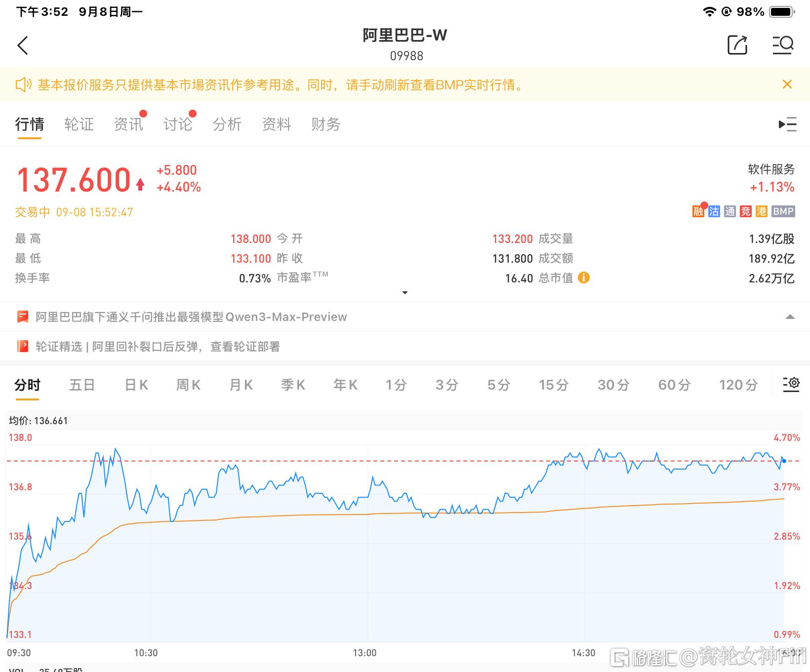Image resolution: width=810 pixels, height=672 pixels.
Task: Open the 轮证精选 warrant article link
Action: tap(158, 347)
